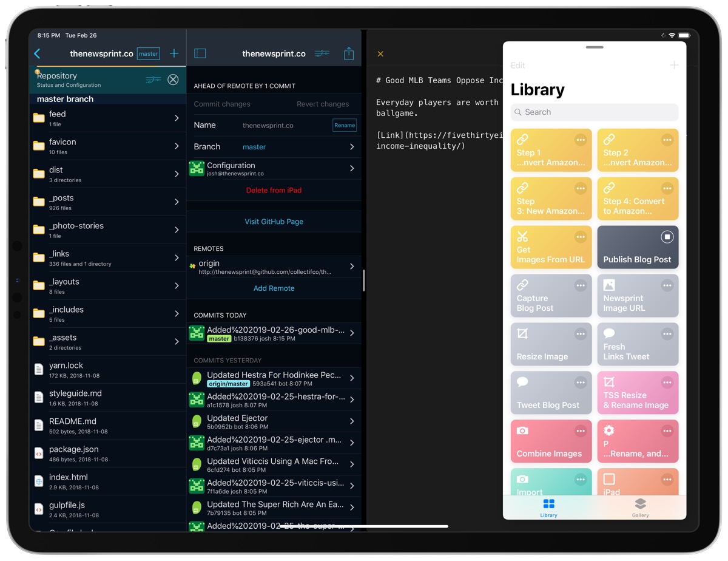Open more options on Step 3 shortcut
Screen dimensions: 728x561
coord(581,189)
